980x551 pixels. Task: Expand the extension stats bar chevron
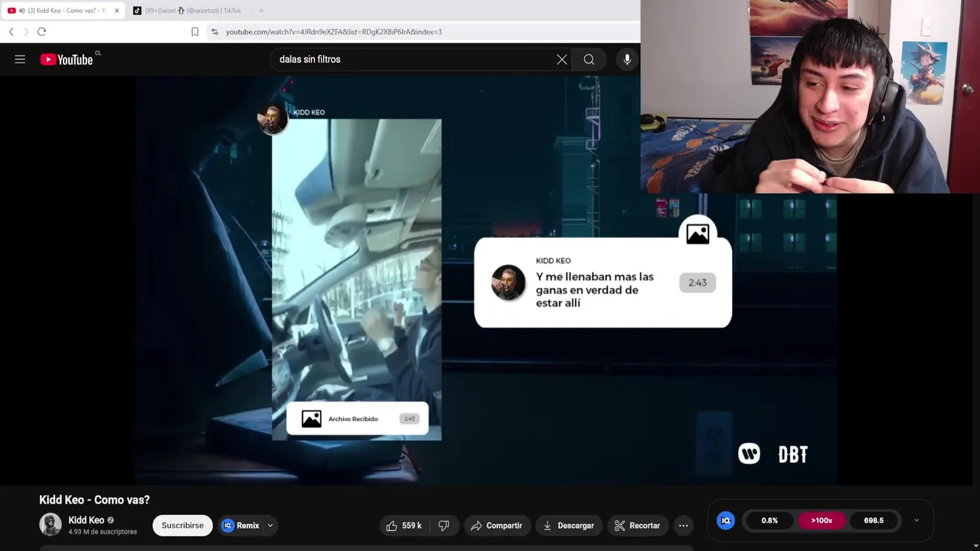tap(916, 520)
